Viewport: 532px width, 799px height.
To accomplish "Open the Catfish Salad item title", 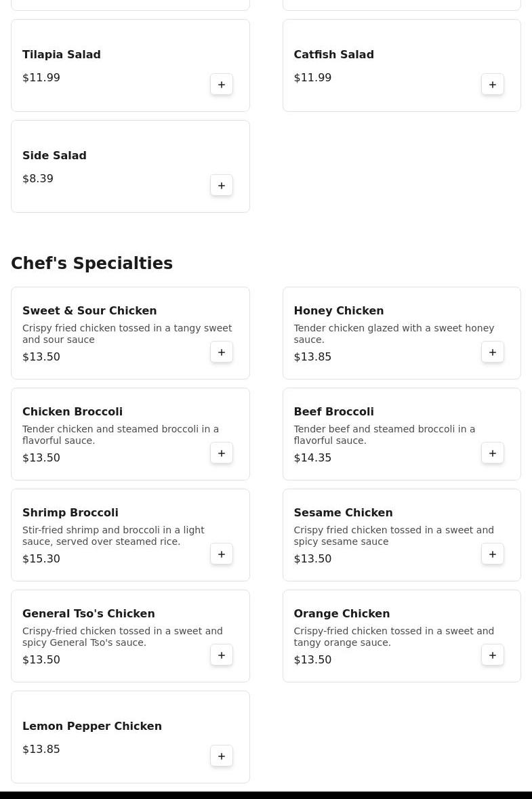I will point(334,54).
